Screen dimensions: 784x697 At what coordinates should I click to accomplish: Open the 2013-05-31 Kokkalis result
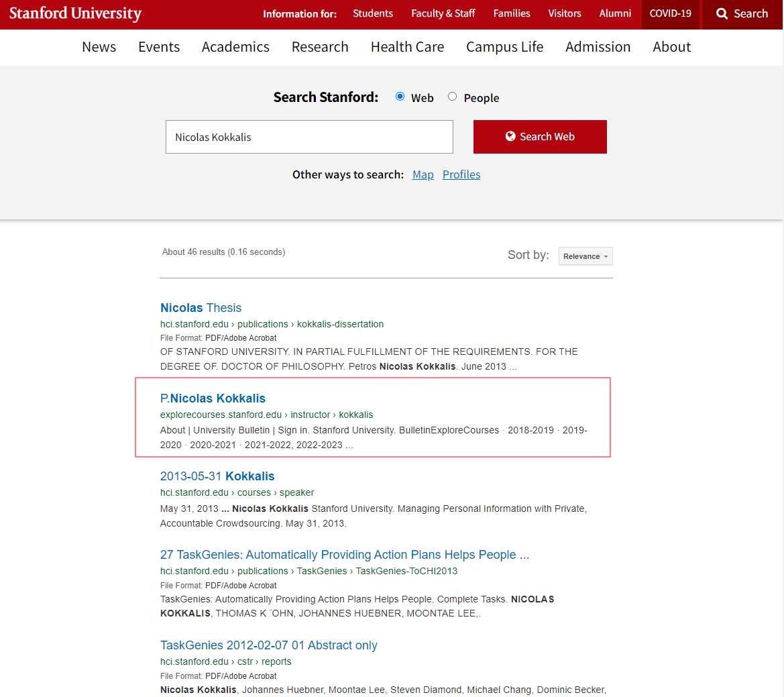(x=217, y=476)
